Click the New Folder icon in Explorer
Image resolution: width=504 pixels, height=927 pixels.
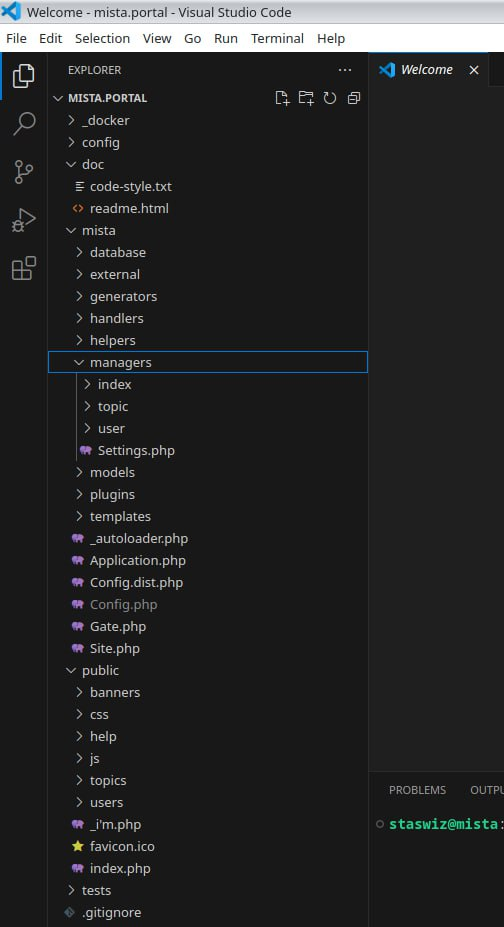pyautogui.click(x=306, y=98)
